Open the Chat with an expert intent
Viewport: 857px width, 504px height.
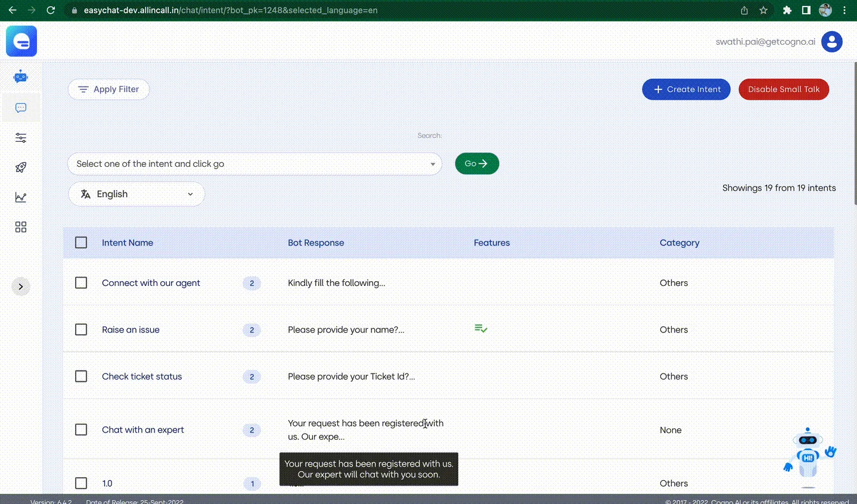coord(143,430)
